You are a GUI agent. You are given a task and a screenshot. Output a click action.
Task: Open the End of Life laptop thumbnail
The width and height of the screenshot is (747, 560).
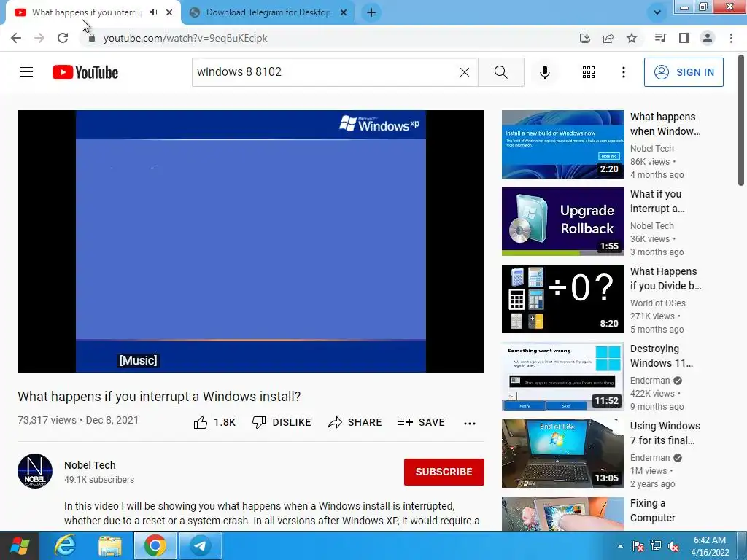pos(562,454)
